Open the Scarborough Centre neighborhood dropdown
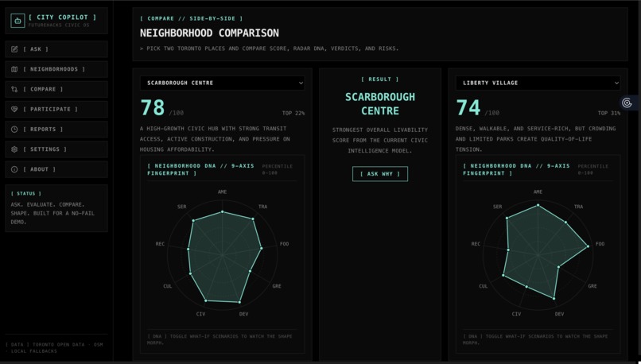The width and height of the screenshot is (641, 364). pyautogui.click(x=223, y=83)
